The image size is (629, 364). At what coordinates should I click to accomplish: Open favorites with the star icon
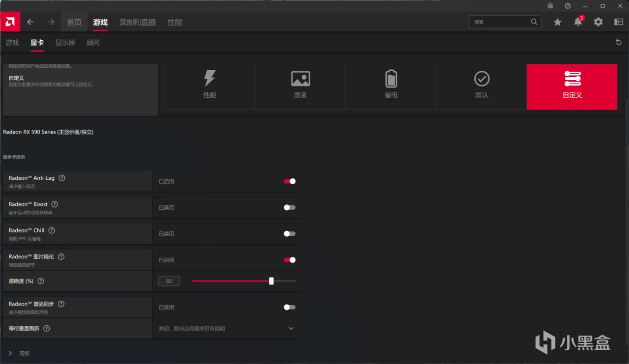click(x=557, y=22)
